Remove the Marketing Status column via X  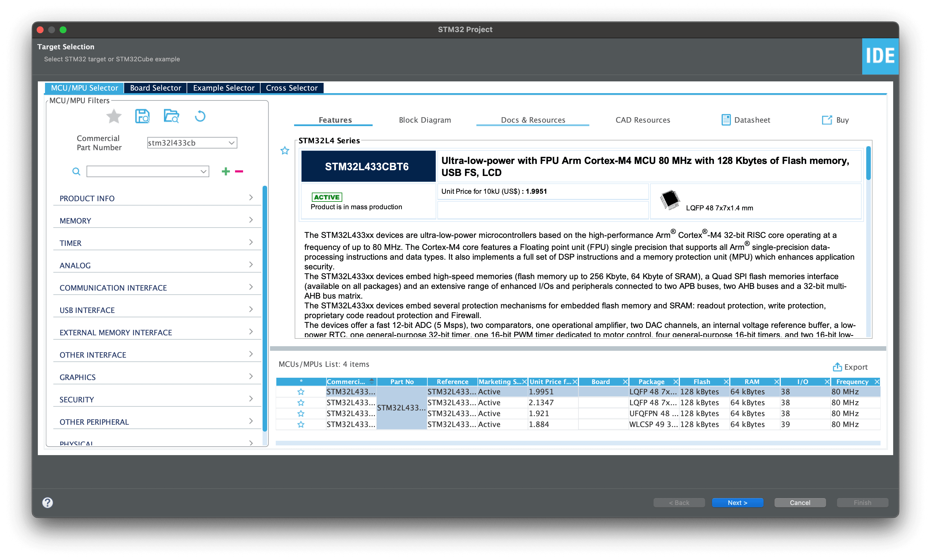524,382
